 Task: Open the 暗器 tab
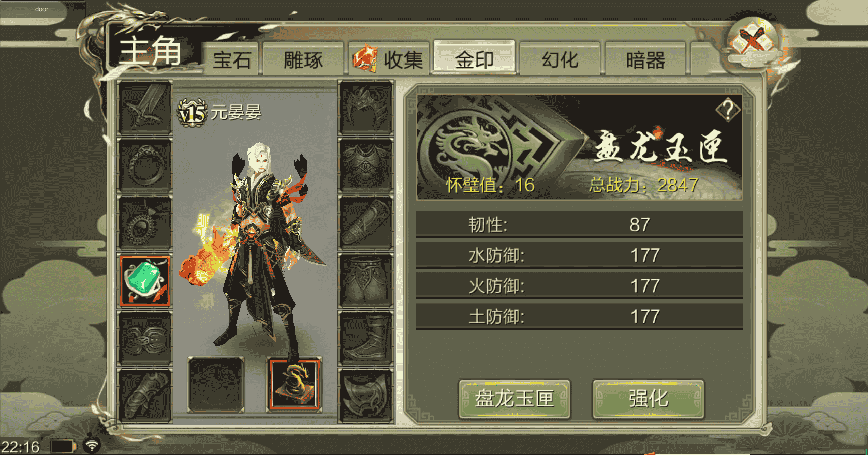[645, 60]
